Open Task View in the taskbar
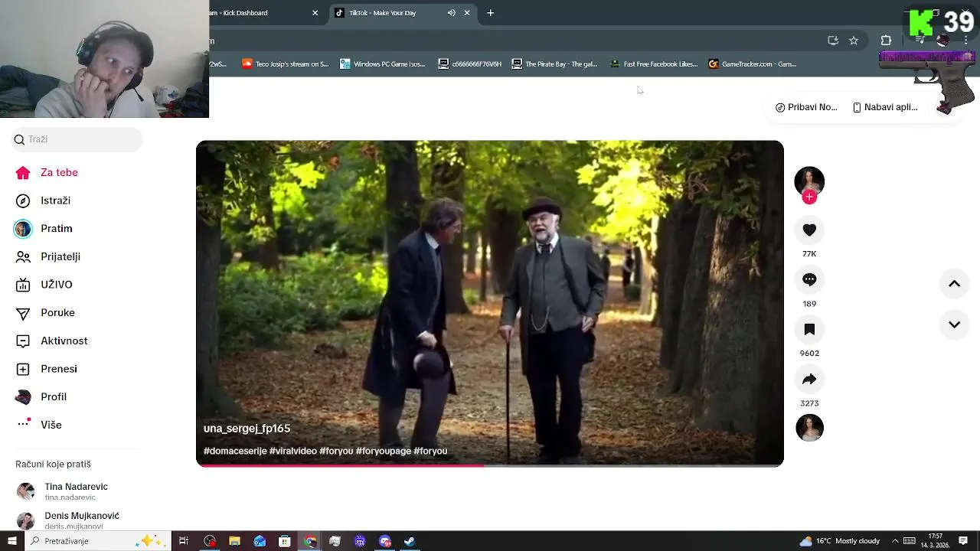This screenshot has height=551, width=980. click(184, 541)
